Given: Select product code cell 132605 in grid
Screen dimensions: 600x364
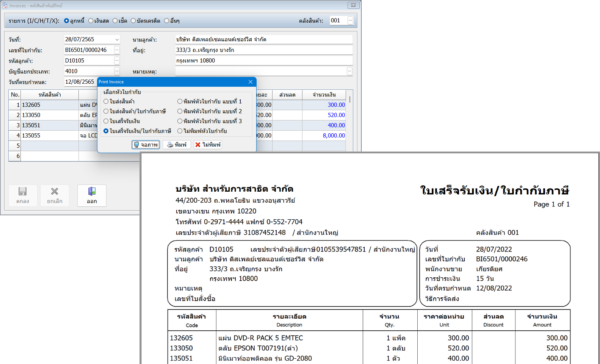Looking at the screenshot, I should click(50, 105).
